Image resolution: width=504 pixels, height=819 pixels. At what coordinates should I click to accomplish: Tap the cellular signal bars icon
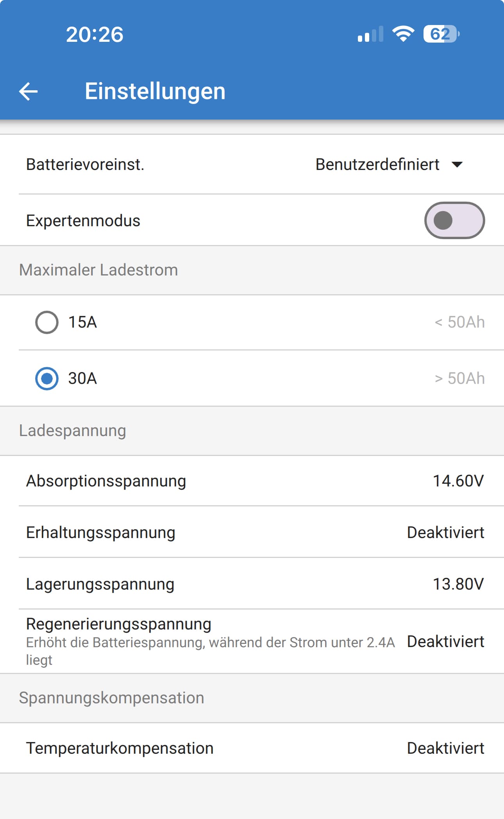(370, 34)
